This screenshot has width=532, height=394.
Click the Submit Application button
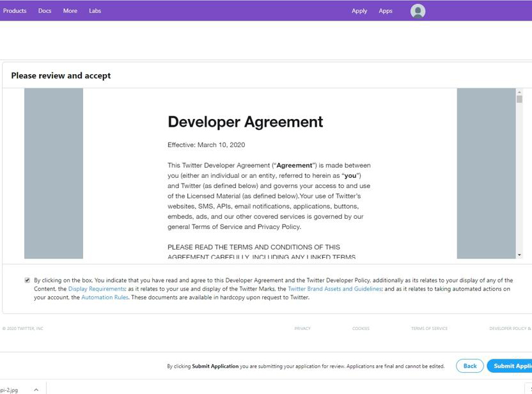[x=513, y=365]
